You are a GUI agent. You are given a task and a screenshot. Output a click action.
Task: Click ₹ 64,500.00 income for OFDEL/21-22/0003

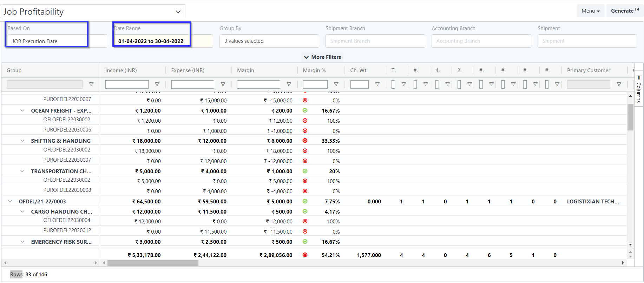(146, 201)
